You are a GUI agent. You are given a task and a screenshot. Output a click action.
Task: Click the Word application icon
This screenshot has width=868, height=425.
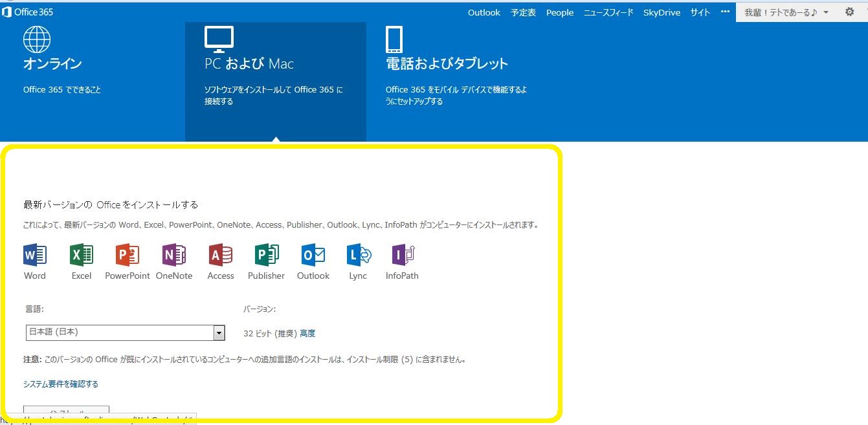35,256
